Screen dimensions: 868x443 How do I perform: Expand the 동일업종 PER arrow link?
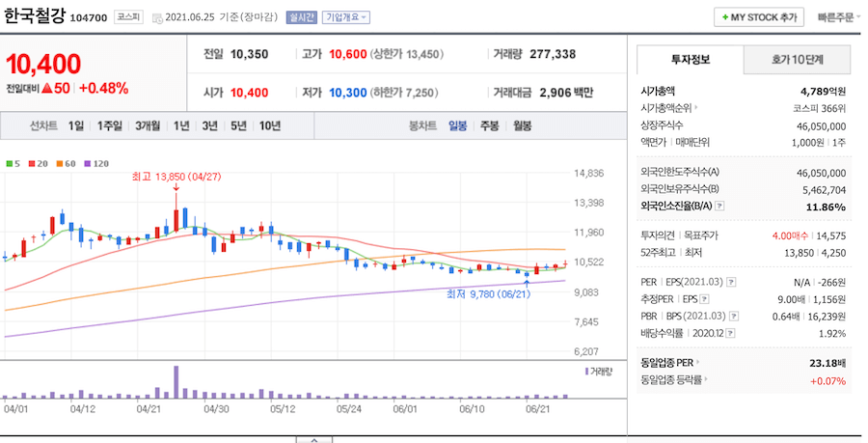697,363
